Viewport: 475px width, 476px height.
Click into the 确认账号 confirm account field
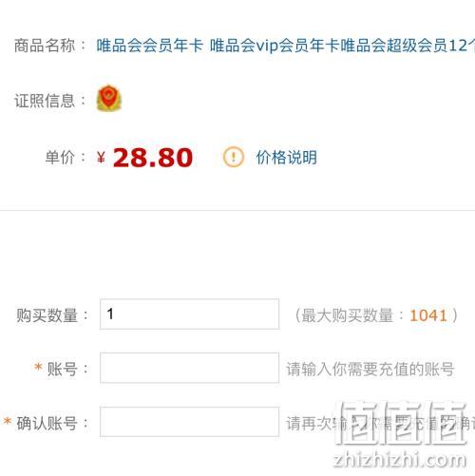pyautogui.click(x=189, y=422)
